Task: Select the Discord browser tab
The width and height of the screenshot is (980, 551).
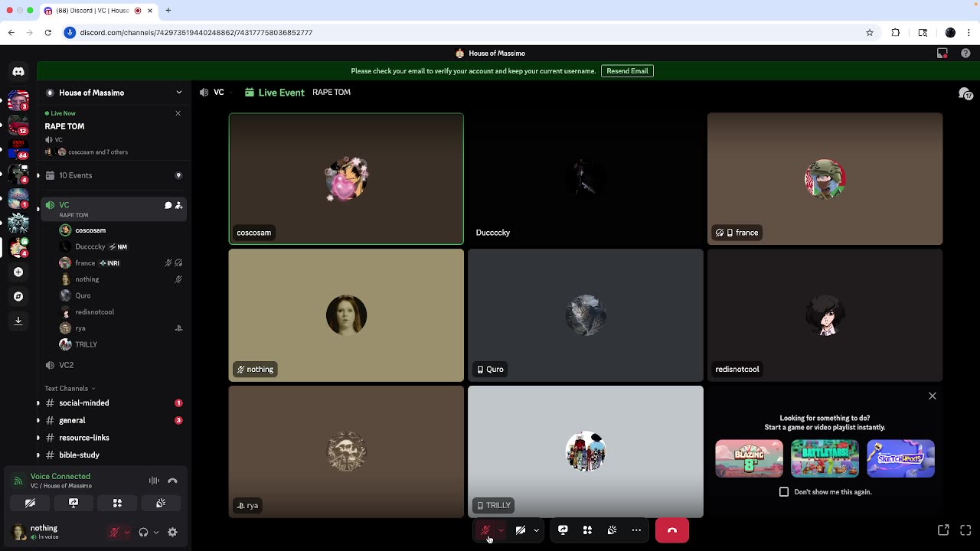Action: coord(98,11)
